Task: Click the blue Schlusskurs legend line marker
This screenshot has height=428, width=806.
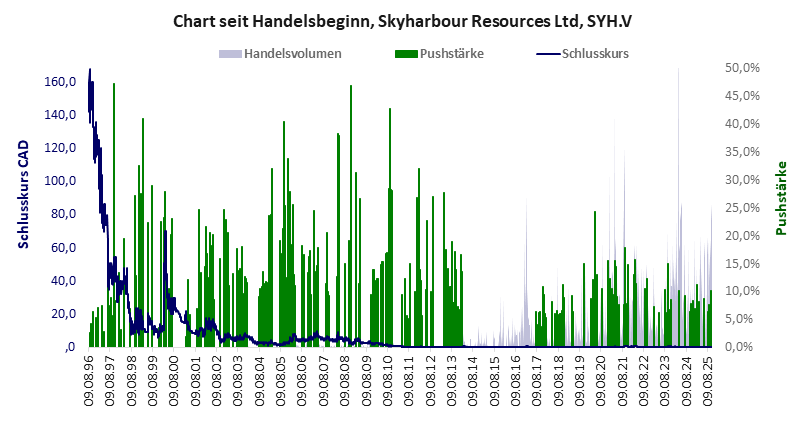Action: [x=547, y=53]
